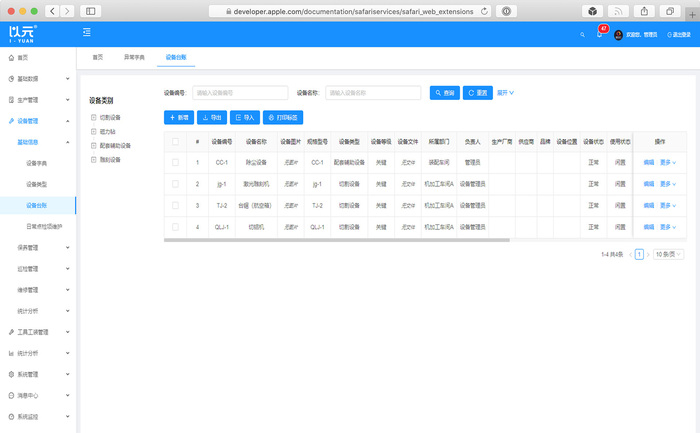Reload the page in Safari's address bar
The image size is (700, 433).
pos(485,10)
